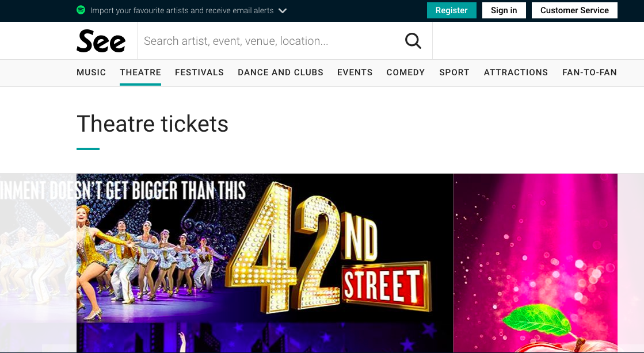
Task: Open the Sport category
Action: point(454,72)
